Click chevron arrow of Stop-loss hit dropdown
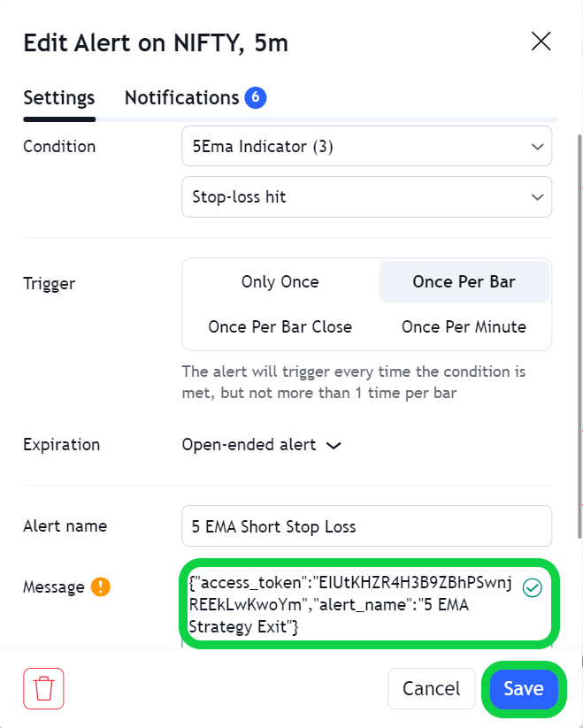583x728 pixels. (537, 197)
